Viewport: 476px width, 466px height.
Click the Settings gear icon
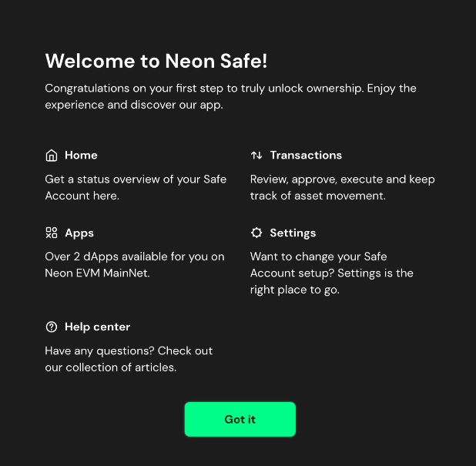[256, 233]
